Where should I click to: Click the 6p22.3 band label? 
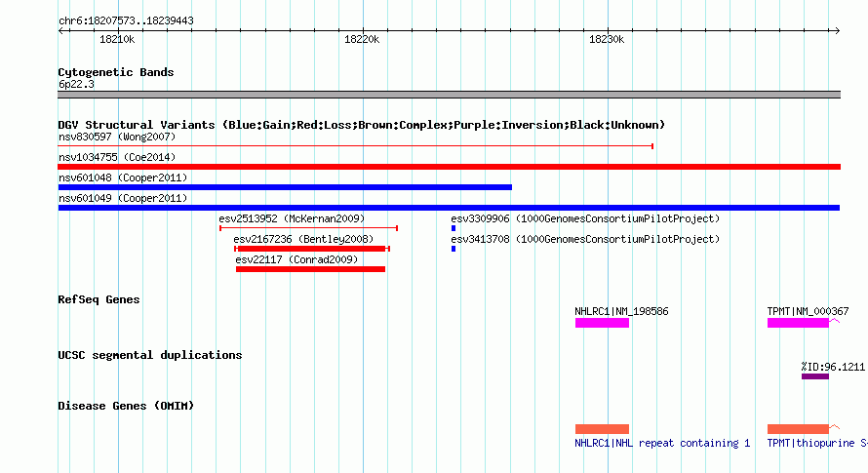[76, 84]
